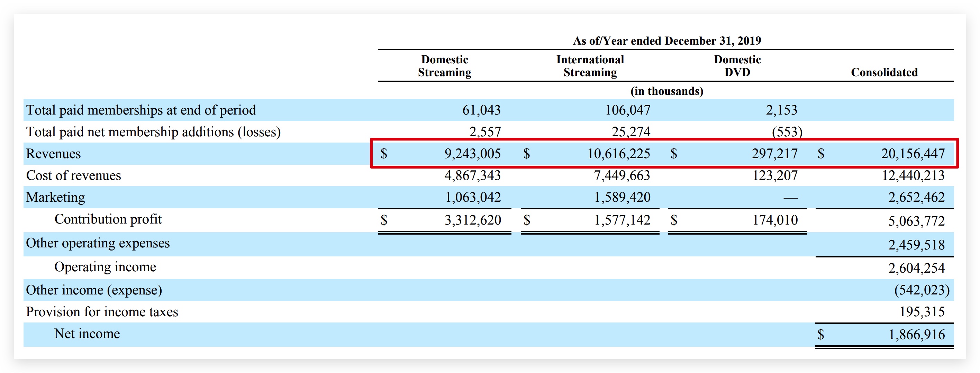Select the 'As of/Year ended December 31, 2019' heading

click(666, 41)
